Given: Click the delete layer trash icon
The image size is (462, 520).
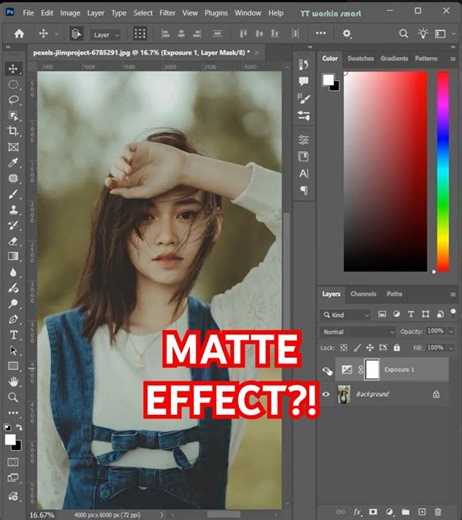Looking at the screenshot, I should click(x=438, y=512).
